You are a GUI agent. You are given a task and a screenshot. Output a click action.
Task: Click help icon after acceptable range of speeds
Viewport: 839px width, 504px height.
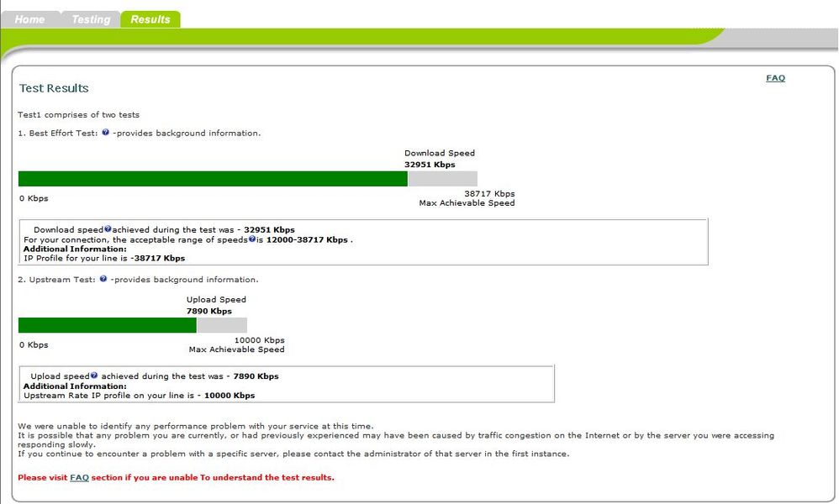coord(251,239)
